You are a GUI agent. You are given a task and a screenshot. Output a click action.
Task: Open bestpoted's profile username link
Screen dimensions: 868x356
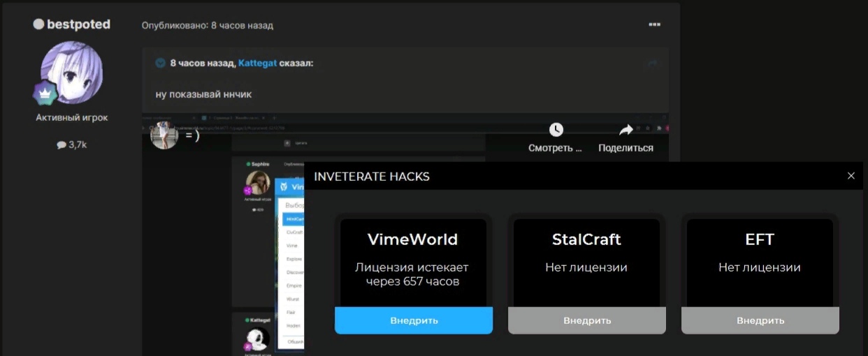(x=78, y=24)
